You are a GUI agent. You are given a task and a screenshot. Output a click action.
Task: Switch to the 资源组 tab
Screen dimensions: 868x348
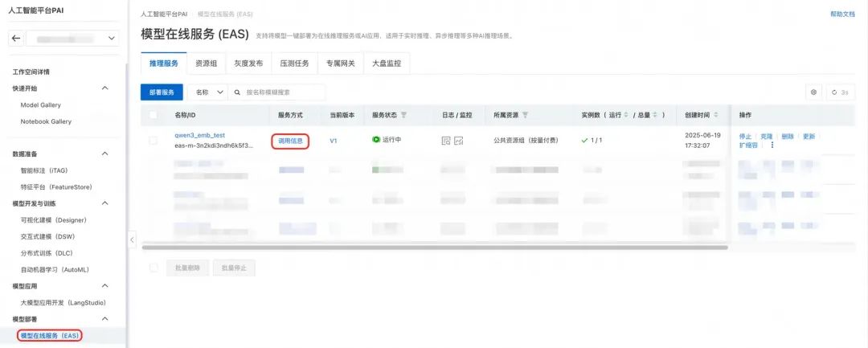click(205, 63)
